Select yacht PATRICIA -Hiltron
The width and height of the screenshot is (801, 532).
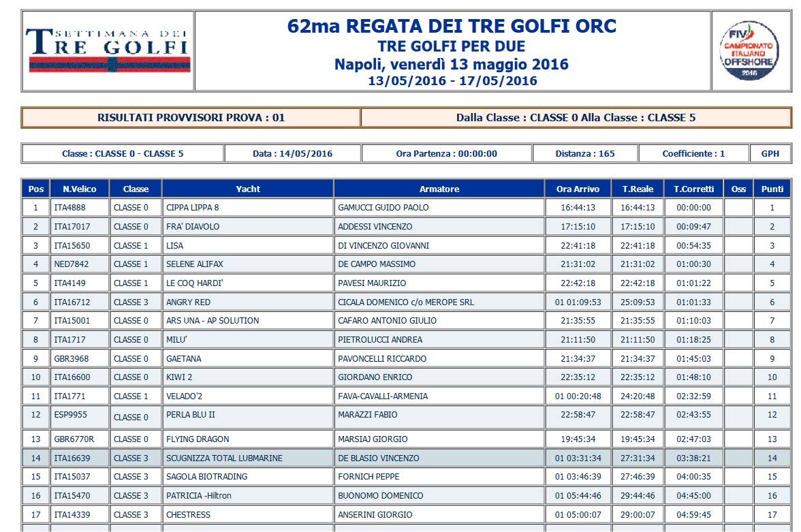[199, 496]
